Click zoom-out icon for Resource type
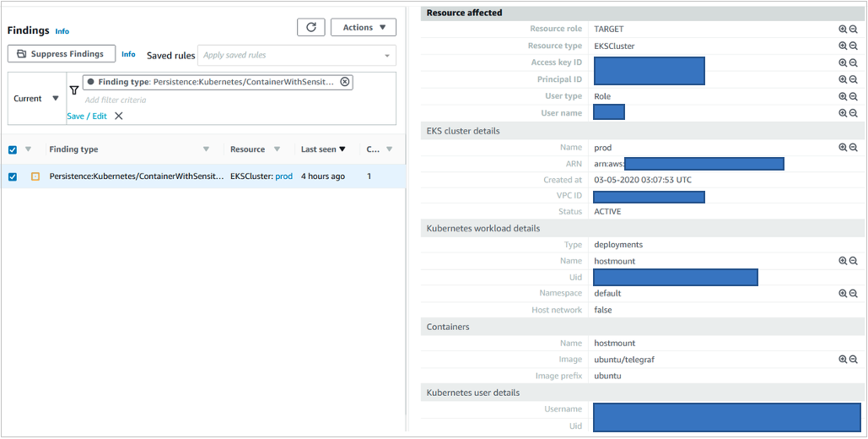 (853, 46)
